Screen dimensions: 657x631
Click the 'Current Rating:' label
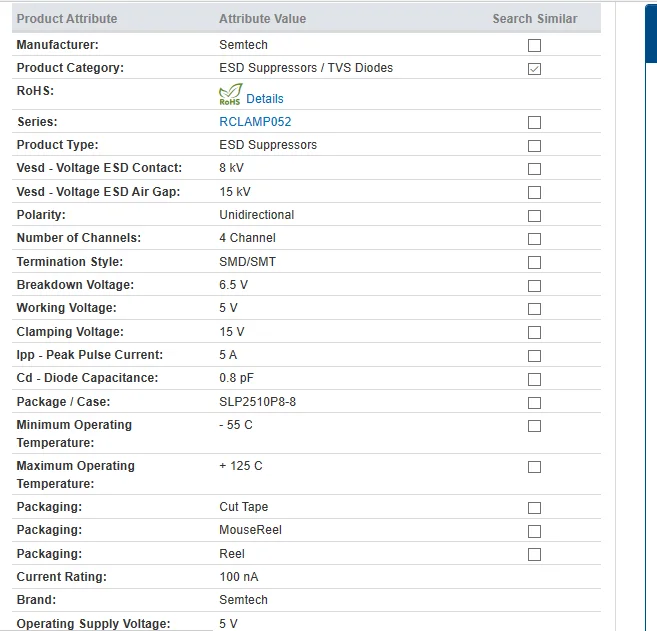(x=62, y=577)
